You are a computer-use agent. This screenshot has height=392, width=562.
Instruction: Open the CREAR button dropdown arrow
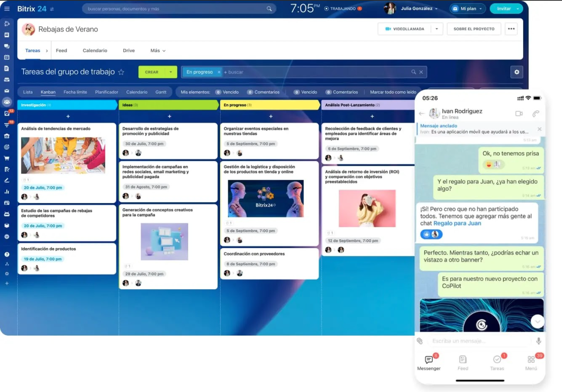pos(170,72)
